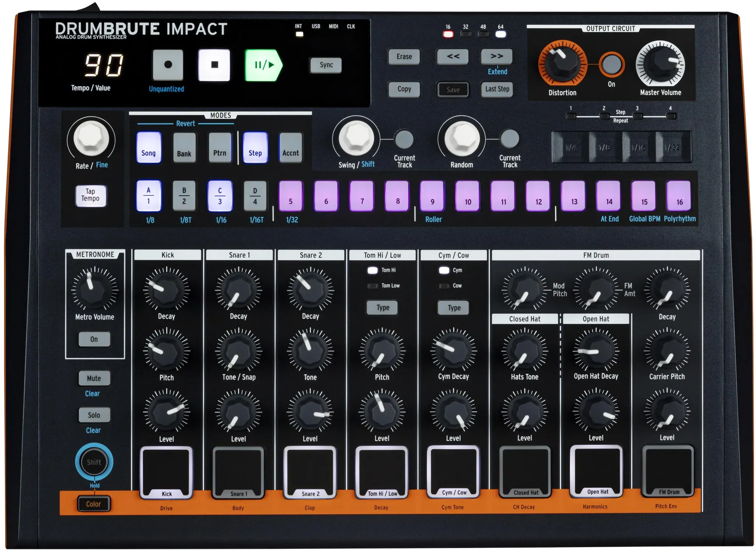756x550 pixels.
Task: Click the Erase button
Action: 404,56
